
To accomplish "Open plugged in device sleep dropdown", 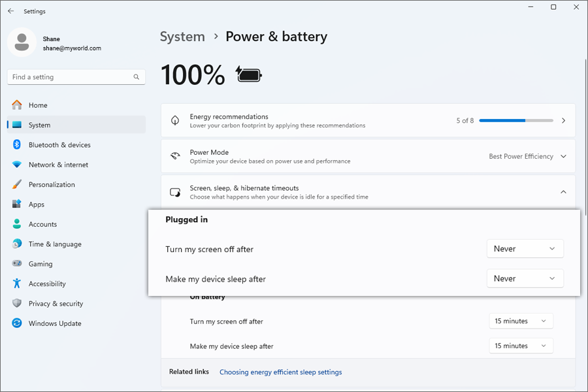I will (x=525, y=278).
